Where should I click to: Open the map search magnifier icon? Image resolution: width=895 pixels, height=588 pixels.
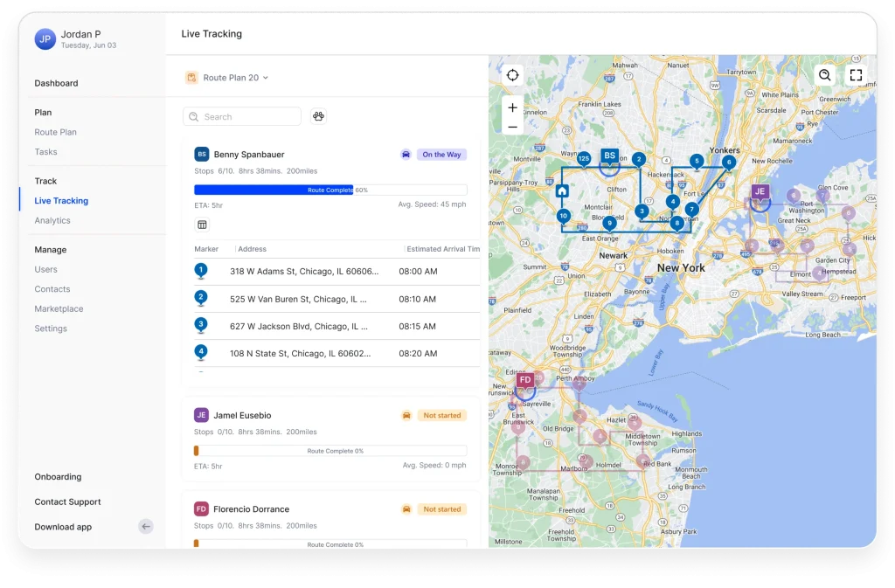click(824, 75)
